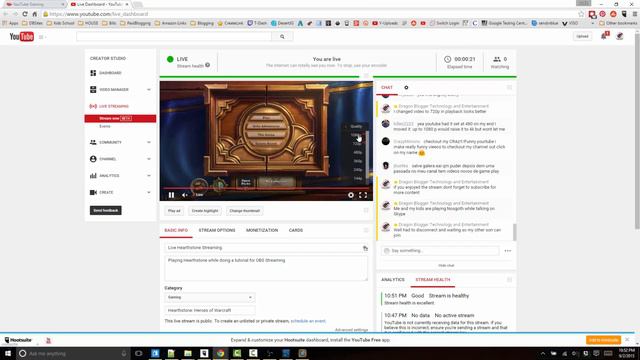This screenshot has width=640, height=360.
Task: Switch to the Basic Info tab
Action: (x=176, y=230)
